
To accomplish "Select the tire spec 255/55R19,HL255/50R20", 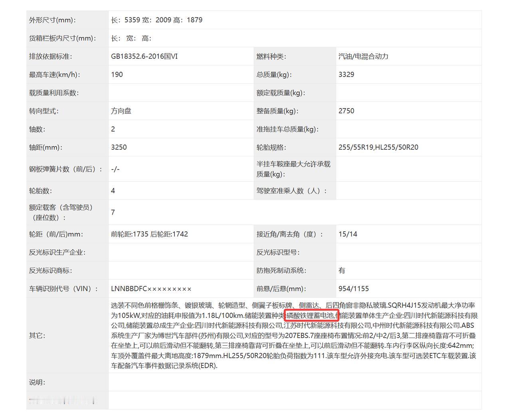I will click(378, 148).
